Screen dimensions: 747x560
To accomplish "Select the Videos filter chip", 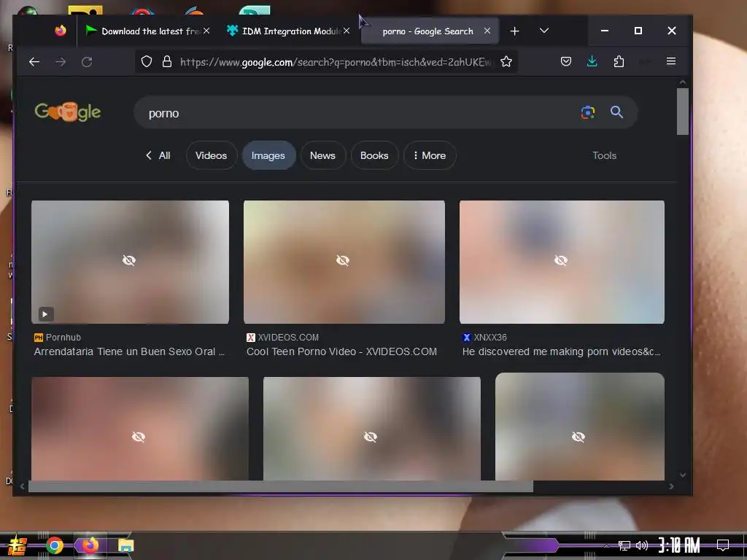I will [211, 155].
